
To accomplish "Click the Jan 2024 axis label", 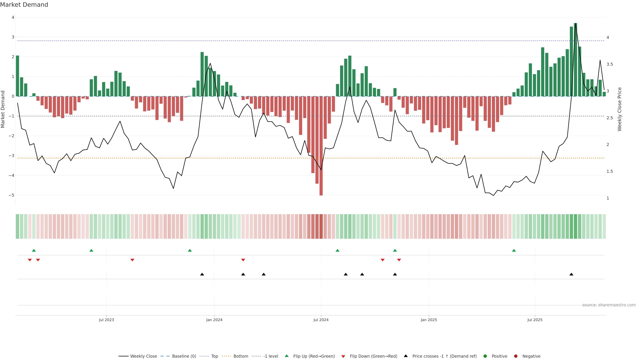I will point(214,320).
